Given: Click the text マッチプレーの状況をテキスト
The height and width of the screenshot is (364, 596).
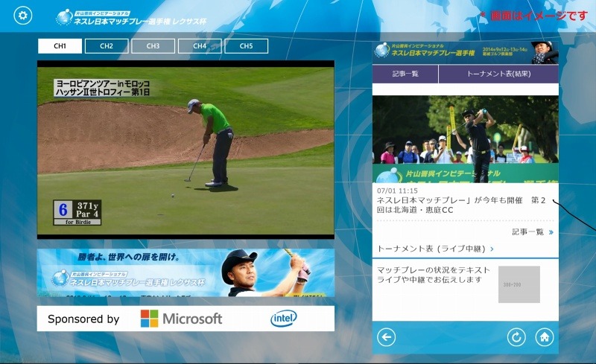Looking at the screenshot, I should (x=434, y=270).
